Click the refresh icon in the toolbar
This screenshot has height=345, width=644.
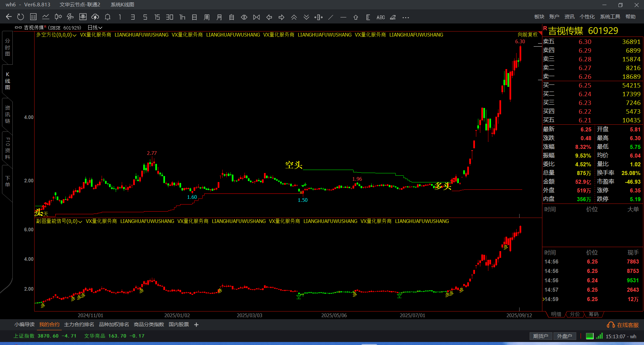(20, 17)
